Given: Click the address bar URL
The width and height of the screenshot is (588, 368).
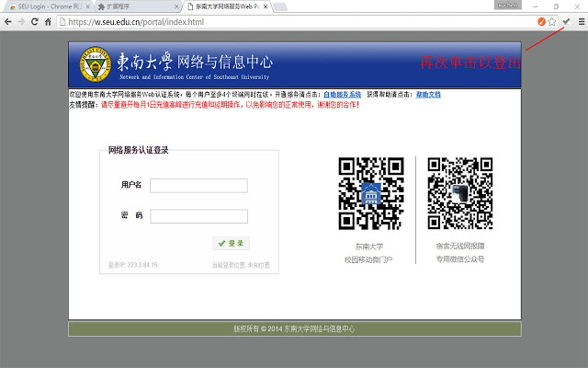Looking at the screenshot, I should click(136, 22).
